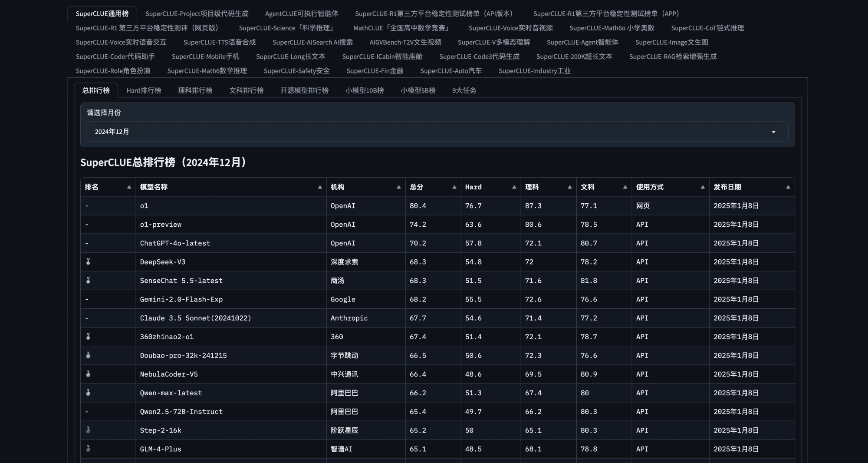Image resolution: width=868 pixels, height=463 pixels.
Task: Click the 中兴通讯 institution cell
Action: [366, 374]
